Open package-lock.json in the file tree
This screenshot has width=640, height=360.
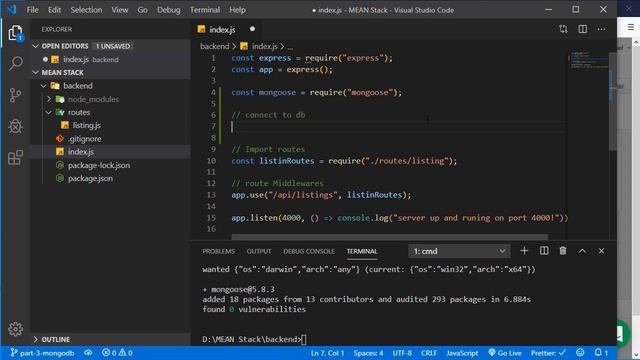[110, 165]
